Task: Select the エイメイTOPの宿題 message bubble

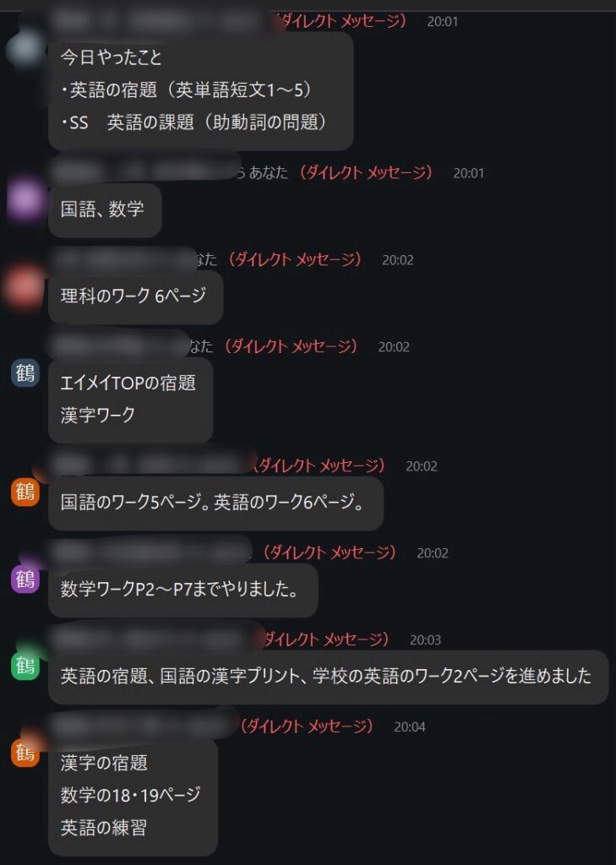Action: [131, 400]
